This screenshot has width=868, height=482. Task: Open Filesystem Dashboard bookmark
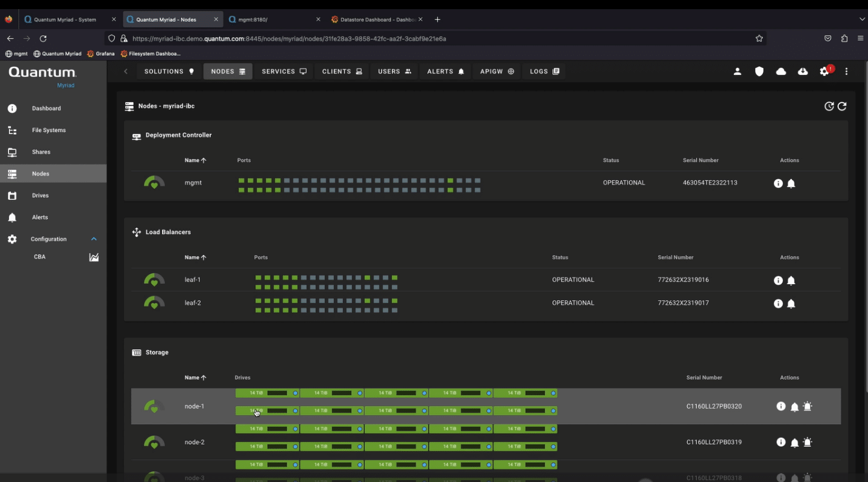pos(151,53)
